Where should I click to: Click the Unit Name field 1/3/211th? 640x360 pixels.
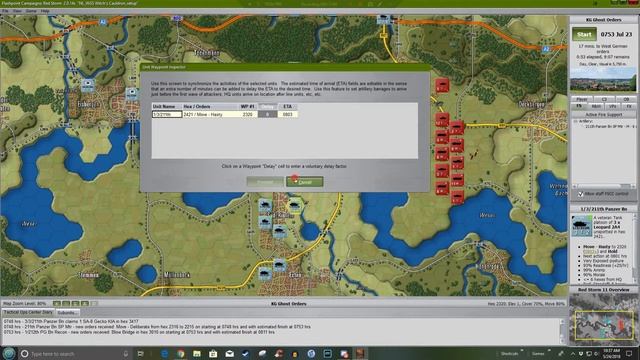(x=167, y=115)
